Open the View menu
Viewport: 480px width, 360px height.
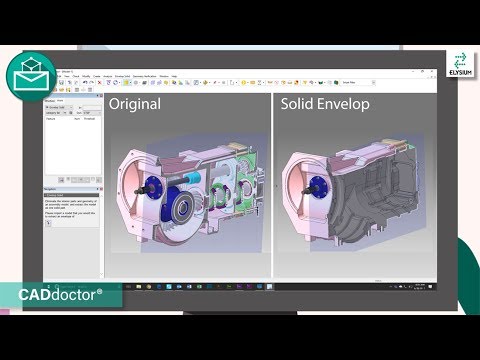click(x=67, y=76)
